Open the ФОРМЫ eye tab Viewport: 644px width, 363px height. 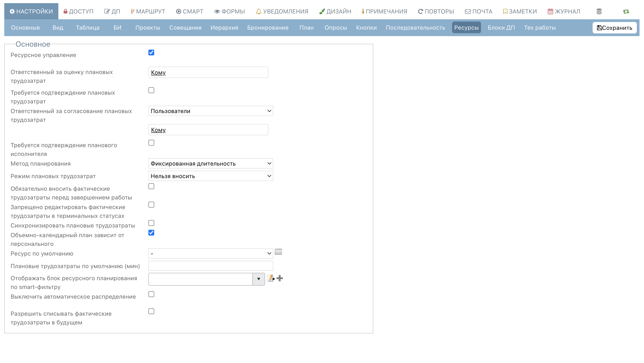pos(229,11)
